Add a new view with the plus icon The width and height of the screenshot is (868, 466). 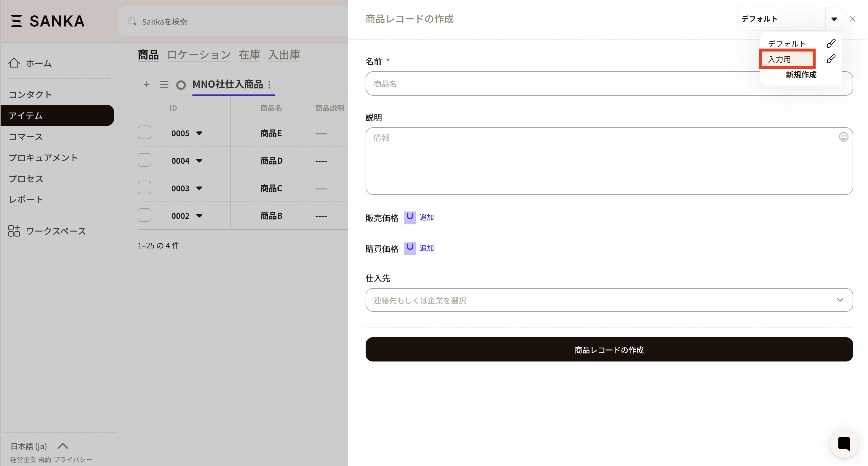146,84
